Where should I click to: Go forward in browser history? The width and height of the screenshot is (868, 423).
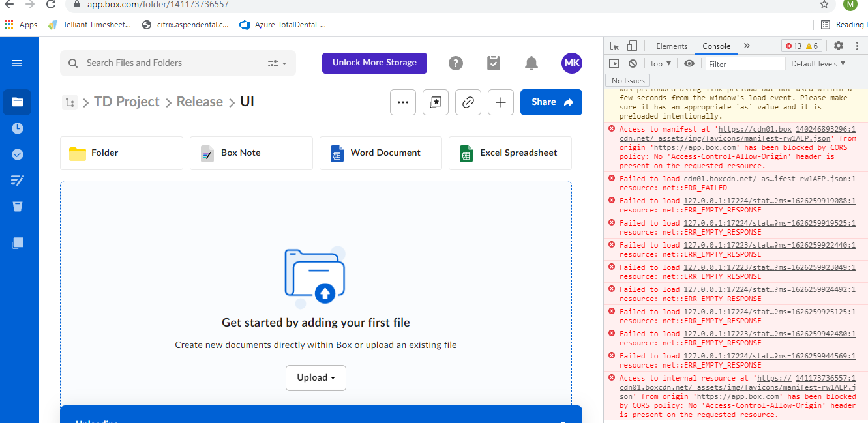29,5
